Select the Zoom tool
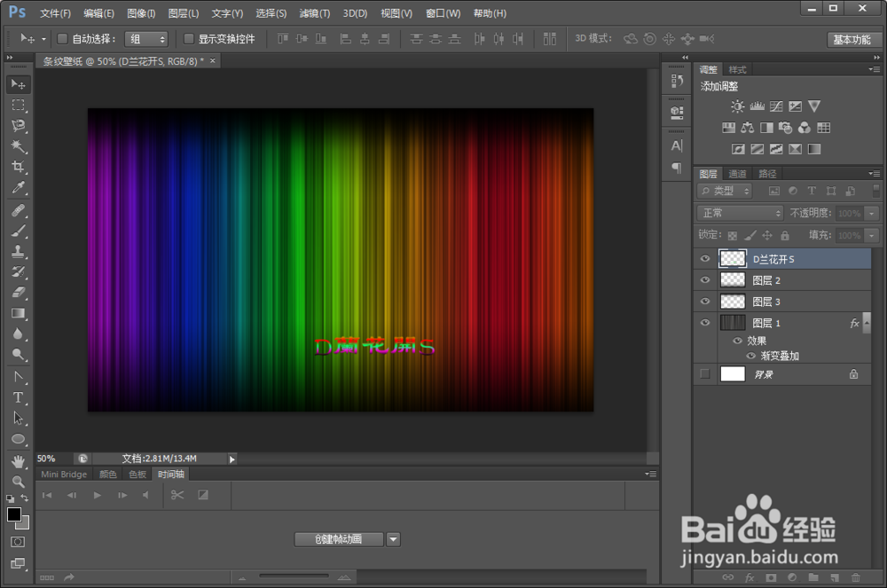Image resolution: width=887 pixels, height=588 pixels. (x=18, y=482)
